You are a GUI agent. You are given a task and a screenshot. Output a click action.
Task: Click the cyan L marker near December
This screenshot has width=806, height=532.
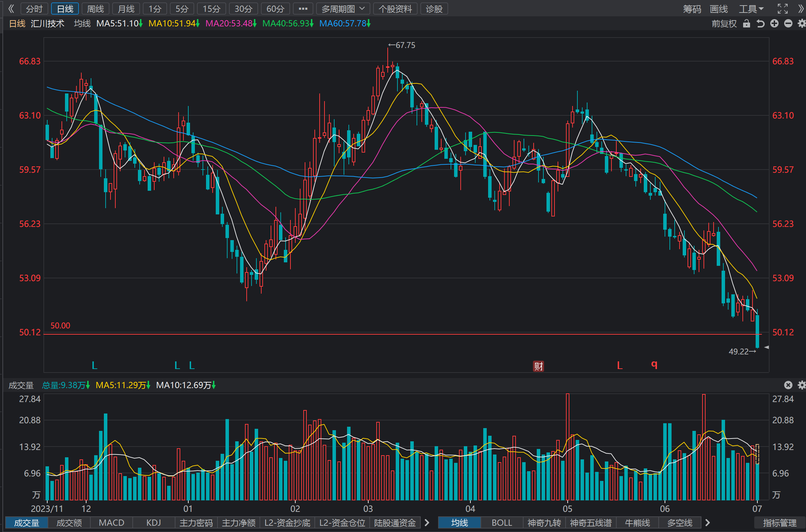tap(94, 365)
